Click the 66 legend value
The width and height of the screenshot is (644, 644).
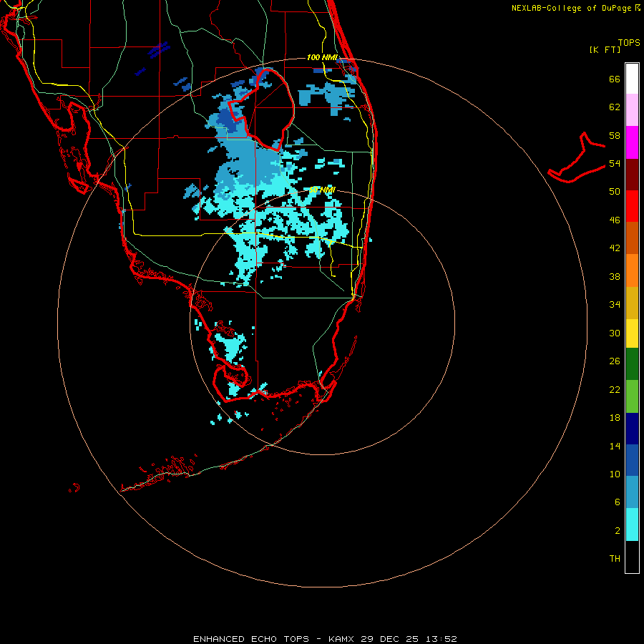pyautogui.click(x=615, y=79)
